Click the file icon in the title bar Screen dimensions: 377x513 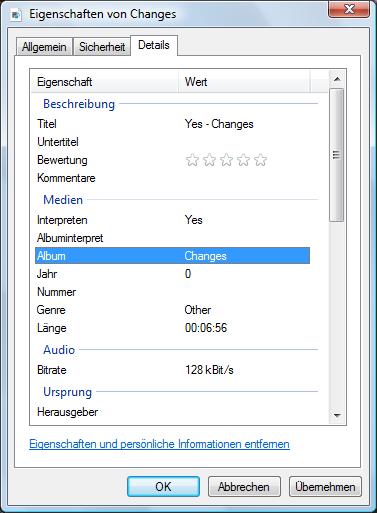(16, 15)
